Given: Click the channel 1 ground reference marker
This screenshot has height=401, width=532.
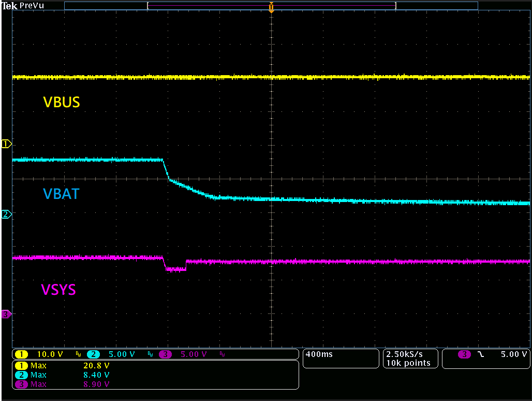Looking at the screenshot, I should [x=6, y=144].
